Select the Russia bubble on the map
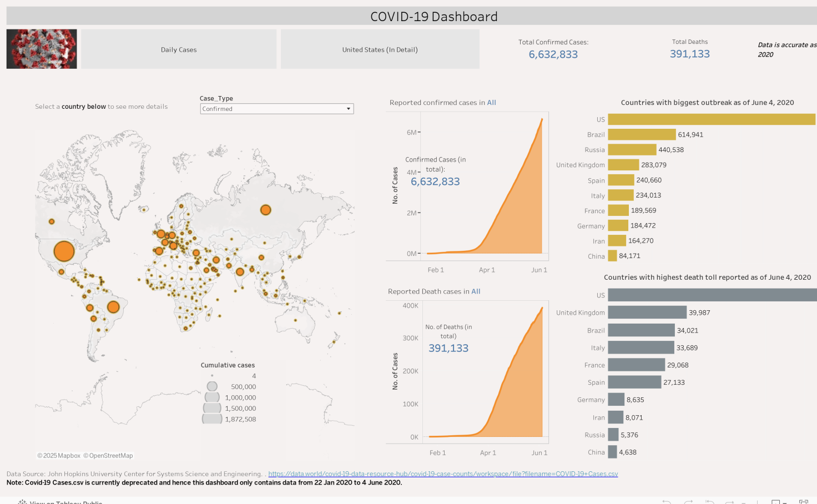This screenshot has width=817, height=504. pyautogui.click(x=266, y=210)
